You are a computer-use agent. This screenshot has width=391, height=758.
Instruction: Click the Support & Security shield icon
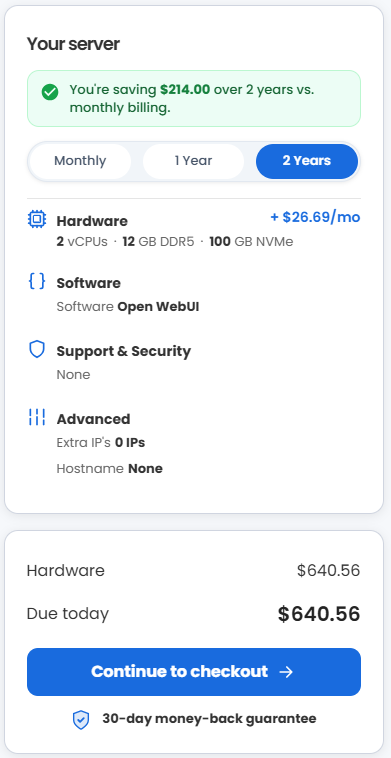click(37, 349)
